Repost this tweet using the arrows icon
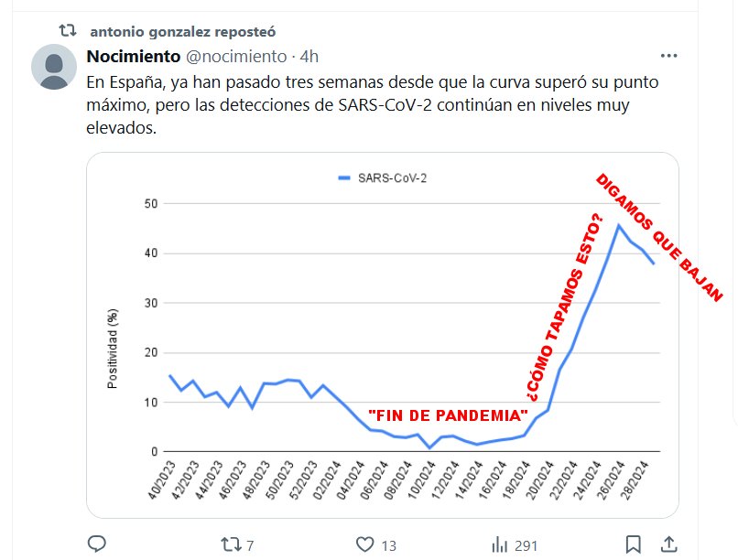Image resolution: width=738 pixels, height=560 pixels. pyautogui.click(x=232, y=544)
